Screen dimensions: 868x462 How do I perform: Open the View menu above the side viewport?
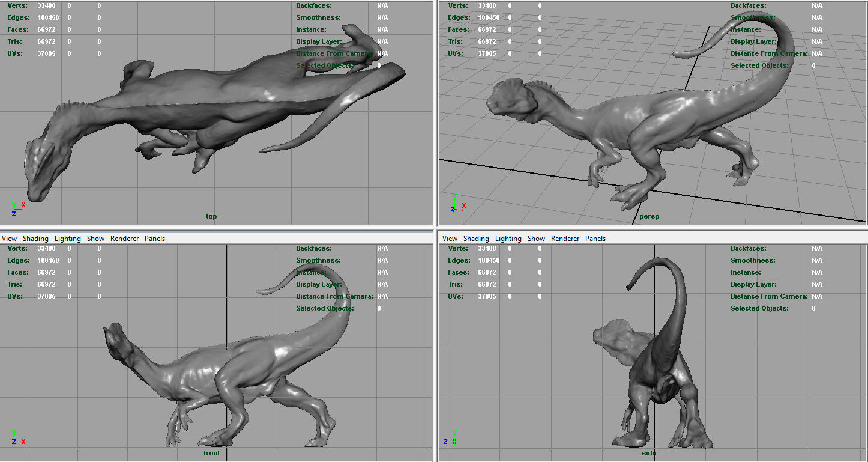pos(450,239)
